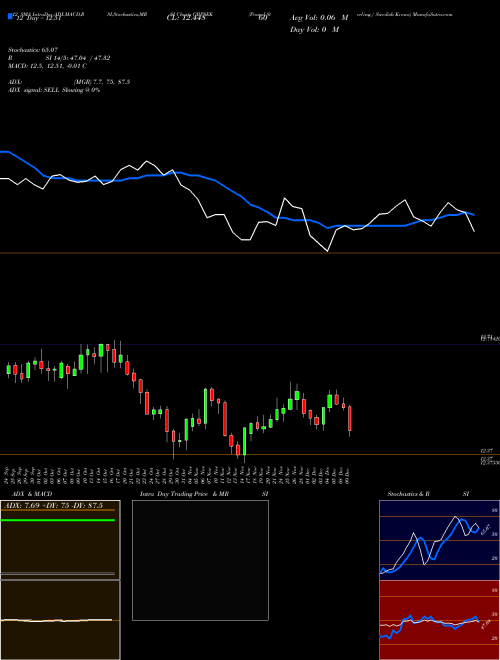Click the "Stochastics: 63.07" readout
This screenshot has width=500, height=660.
tap(33, 50)
